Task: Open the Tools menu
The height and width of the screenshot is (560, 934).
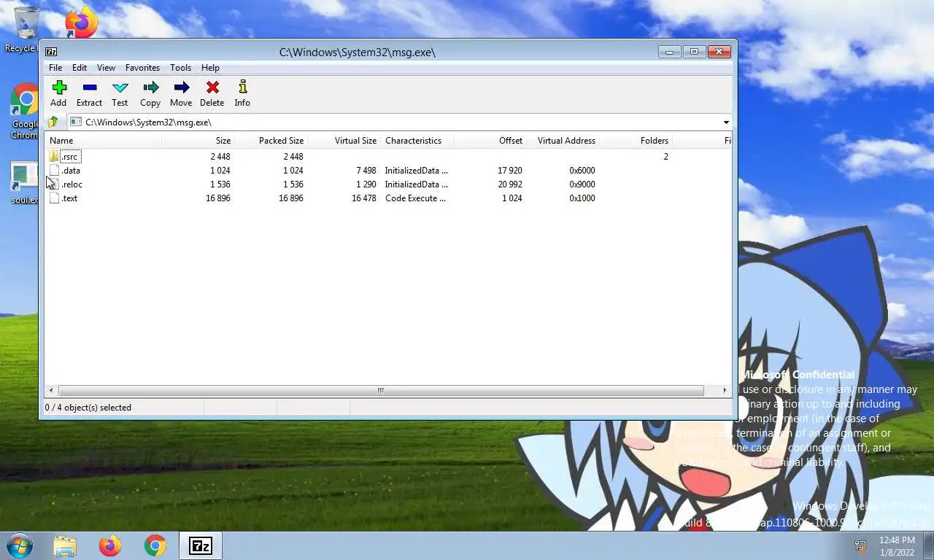Action: [x=180, y=68]
